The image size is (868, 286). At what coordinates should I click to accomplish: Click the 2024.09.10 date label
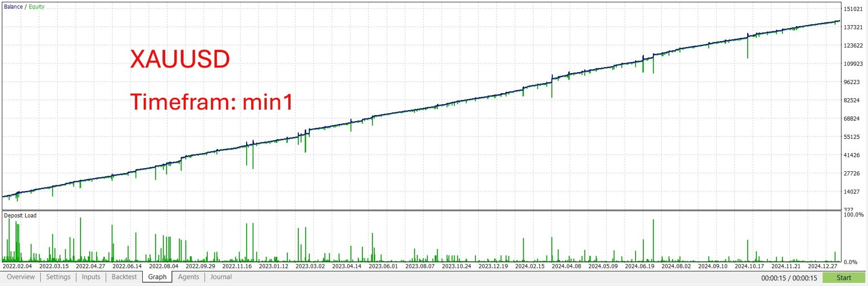713,266
